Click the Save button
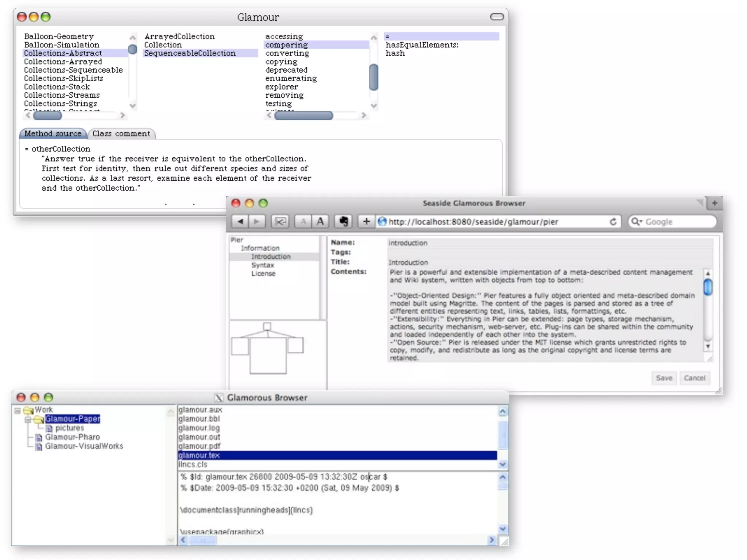Viewport: 747px width, 560px height. 663,378
